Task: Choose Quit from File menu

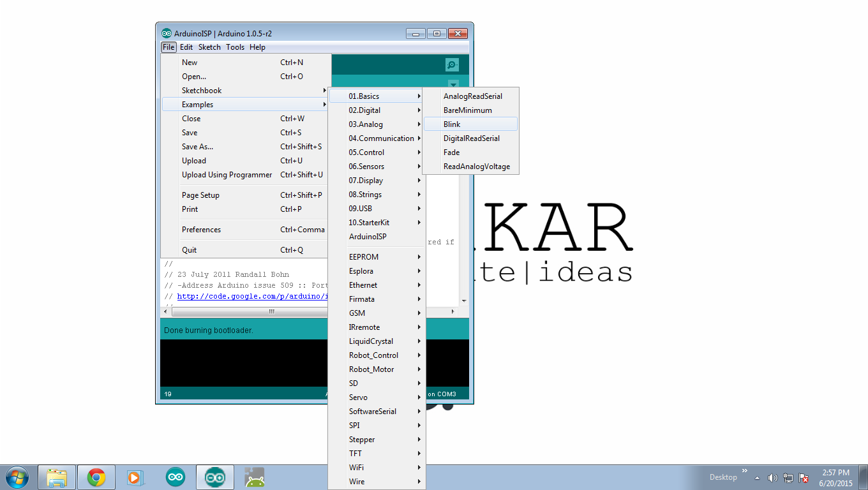Action: click(246, 250)
